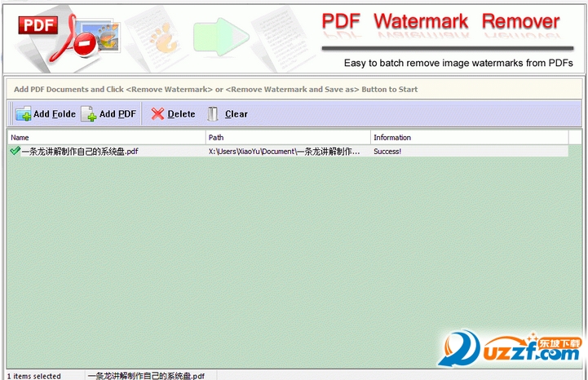Image resolution: width=588 pixels, height=380 pixels.
Task: Click the green checkmark status icon
Action: (15, 151)
